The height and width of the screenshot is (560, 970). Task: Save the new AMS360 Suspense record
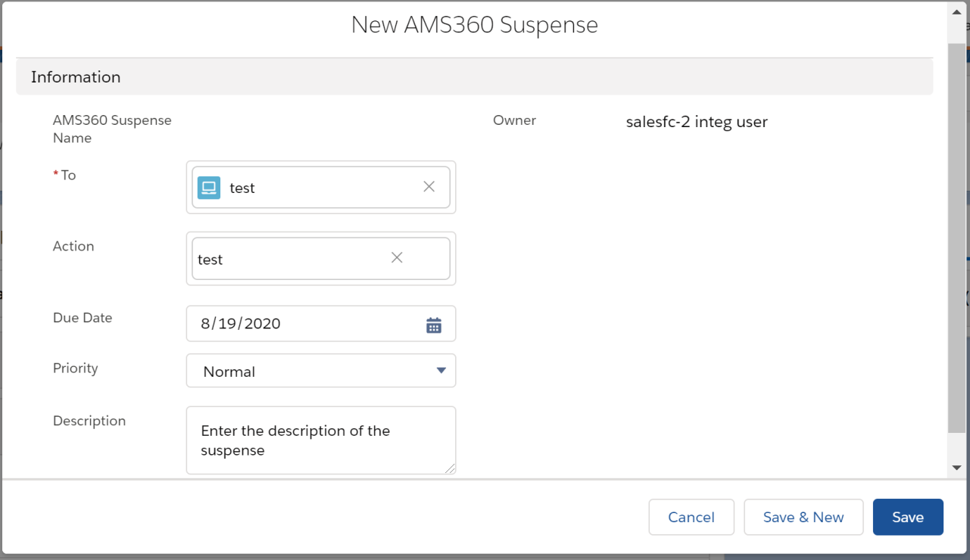click(907, 517)
